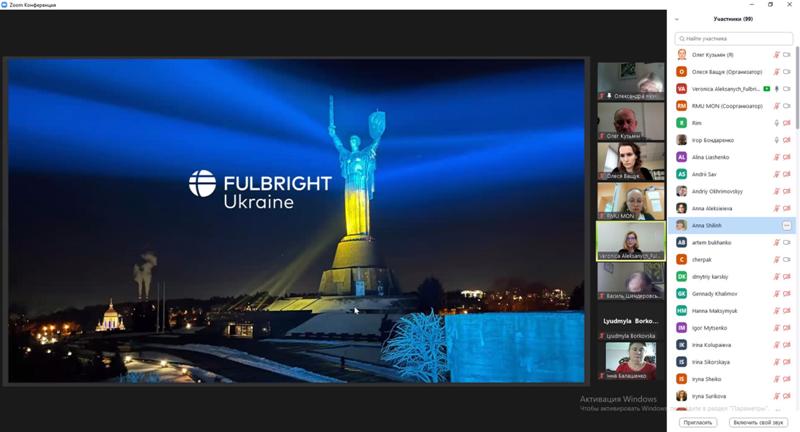Select the Gennady Khalimov participant row
Viewport: 800px width, 432px height.
[731, 294]
